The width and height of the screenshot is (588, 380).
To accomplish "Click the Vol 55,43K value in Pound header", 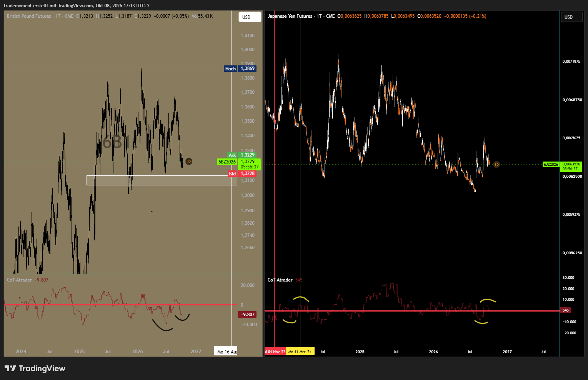I will tap(202, 16).
